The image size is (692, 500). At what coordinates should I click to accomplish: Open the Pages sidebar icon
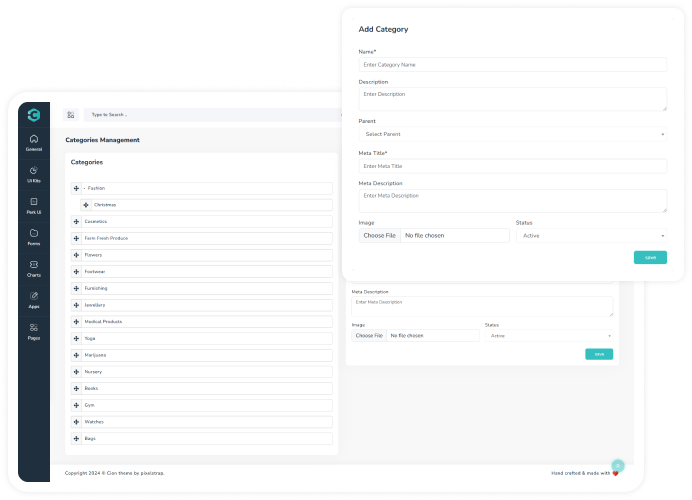pos(34,331)
